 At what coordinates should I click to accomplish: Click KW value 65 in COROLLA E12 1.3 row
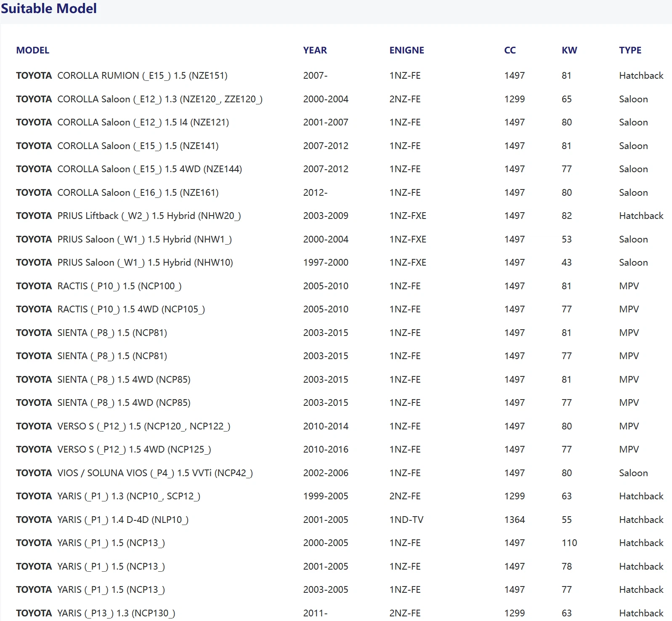click(567, 99)
